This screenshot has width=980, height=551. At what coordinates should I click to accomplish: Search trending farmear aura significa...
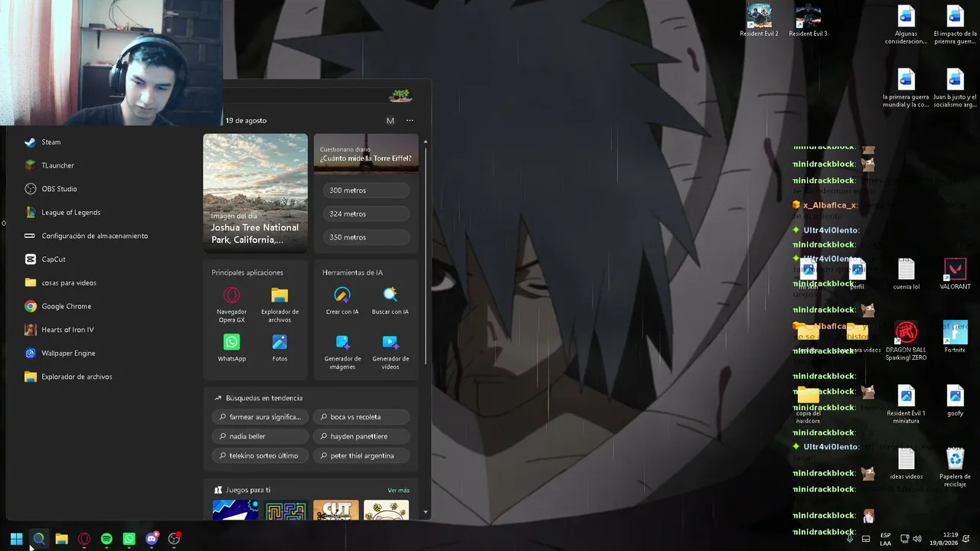pyautogui.click(x=260, y=417)
